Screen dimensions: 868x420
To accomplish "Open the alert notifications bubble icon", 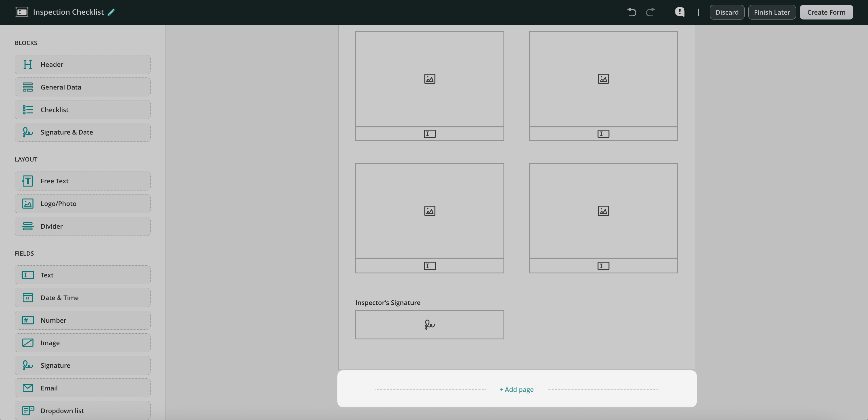I will tap(680, 12).
